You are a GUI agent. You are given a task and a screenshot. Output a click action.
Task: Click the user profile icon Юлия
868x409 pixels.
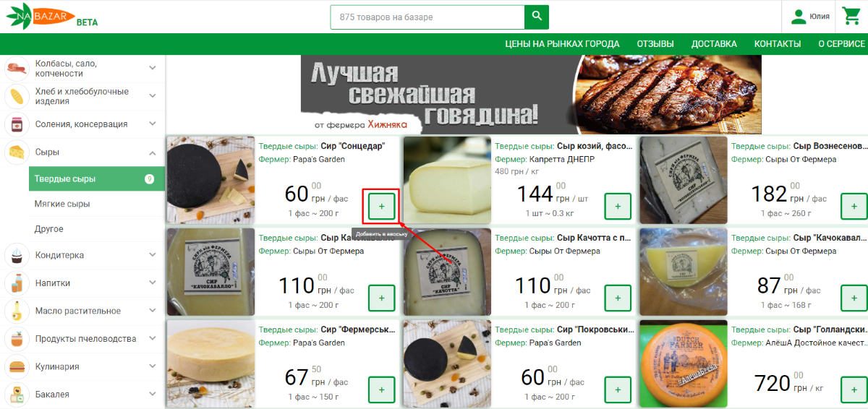[x=799, y=17]
